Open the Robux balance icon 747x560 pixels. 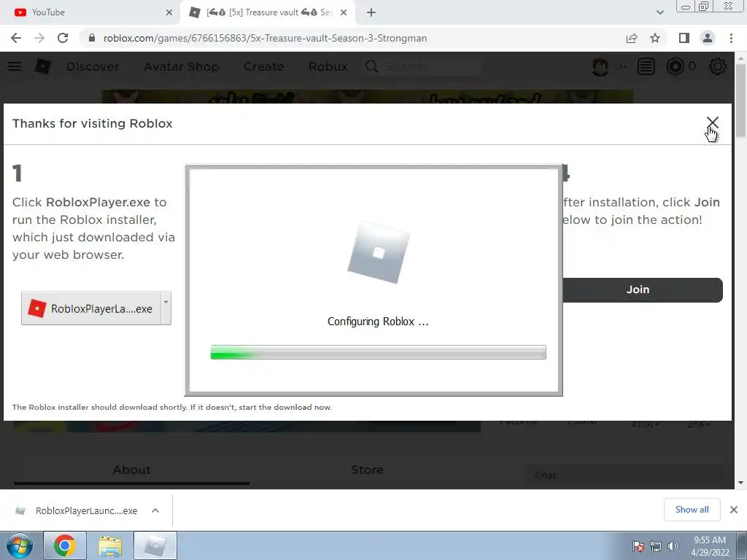pyautogui.click(x=675, y=66)
